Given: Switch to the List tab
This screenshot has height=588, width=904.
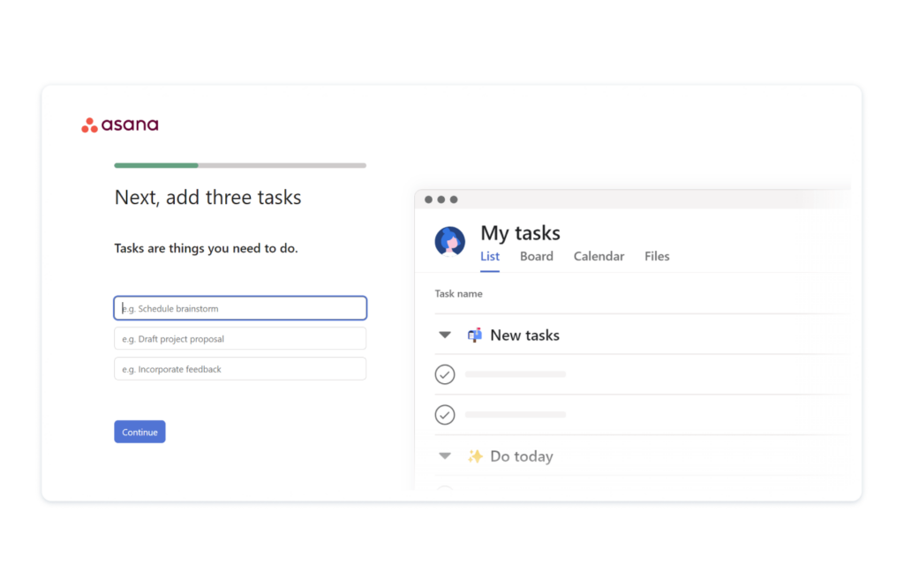Looking at the screenshot, I should pyautogui.click(x=490, y=256).
